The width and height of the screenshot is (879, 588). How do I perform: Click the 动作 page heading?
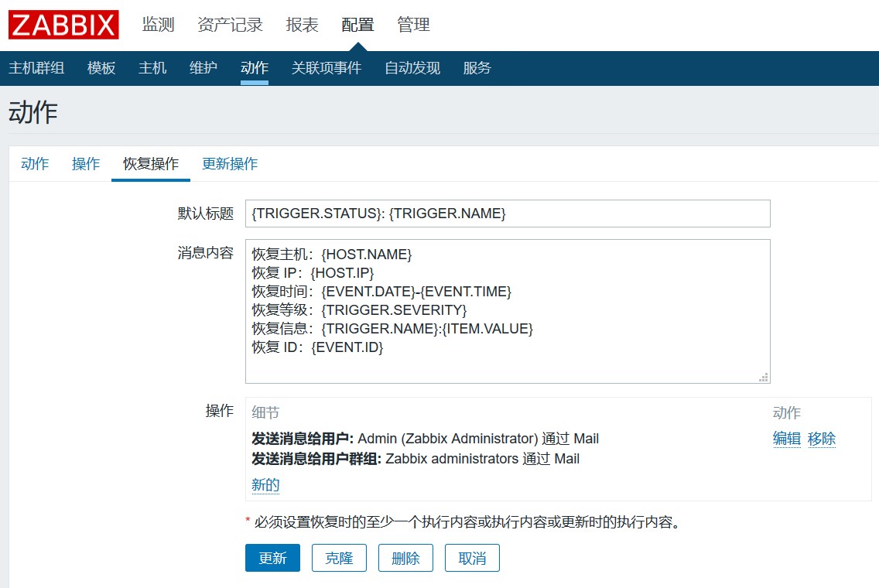pyautogui.click(x=33, y=112)
